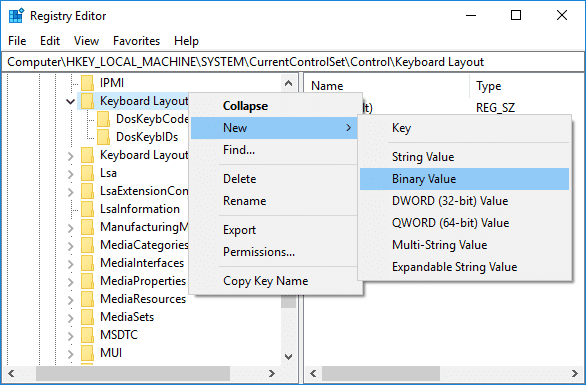
Task: Click the DosKeybIDs folder icon
Action: coord(104,137)
